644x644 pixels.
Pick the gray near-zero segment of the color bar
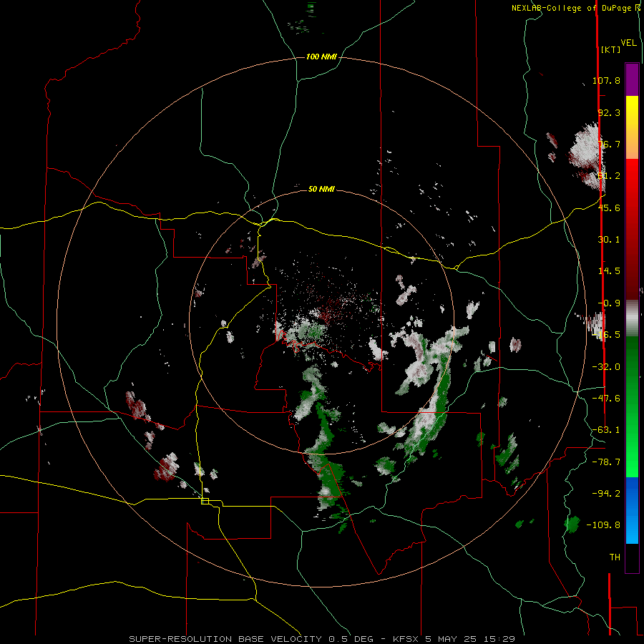pos(632,318)
